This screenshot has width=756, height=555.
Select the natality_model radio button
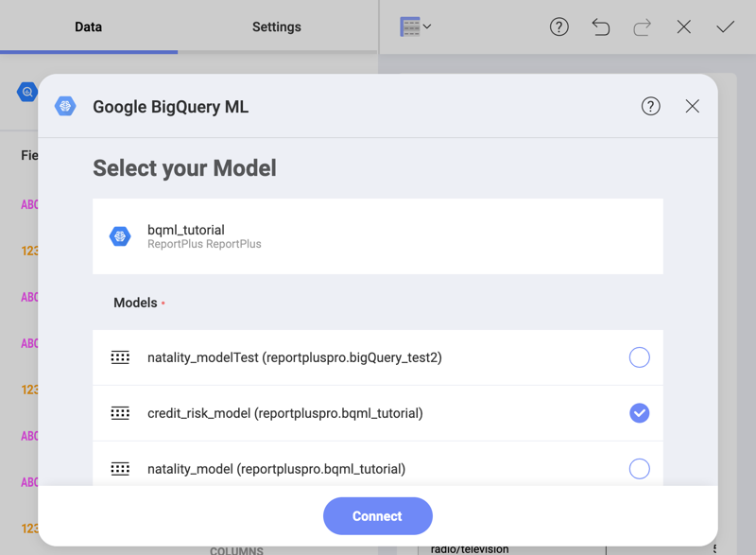(640, 469)
